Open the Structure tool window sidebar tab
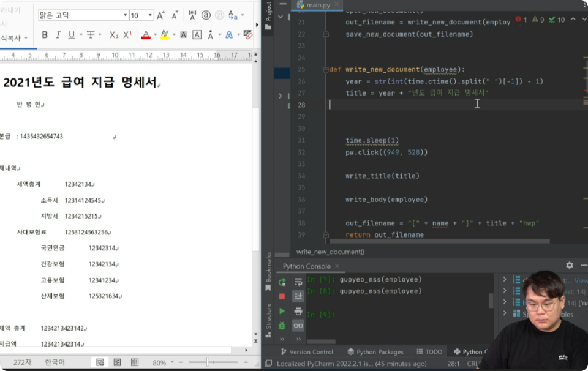The image size is (588, 371). click(x=268, y=320)
